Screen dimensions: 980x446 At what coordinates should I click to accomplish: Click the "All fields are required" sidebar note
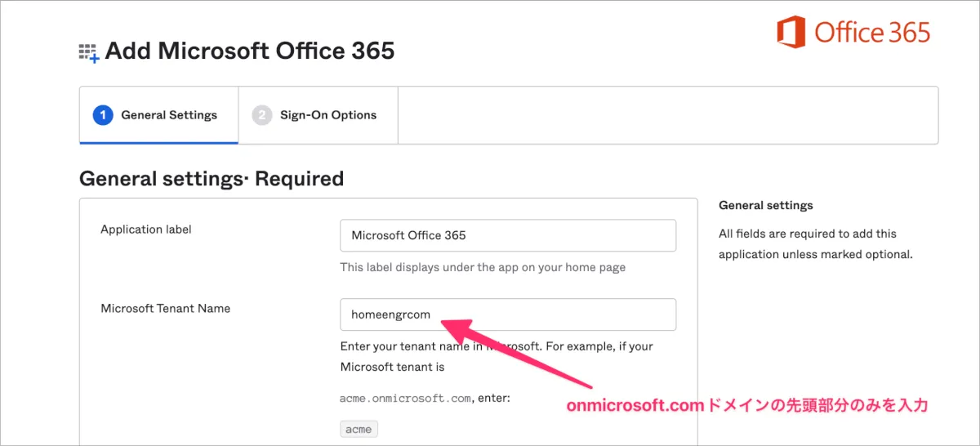pyautogui.click(x=815, y=243)
